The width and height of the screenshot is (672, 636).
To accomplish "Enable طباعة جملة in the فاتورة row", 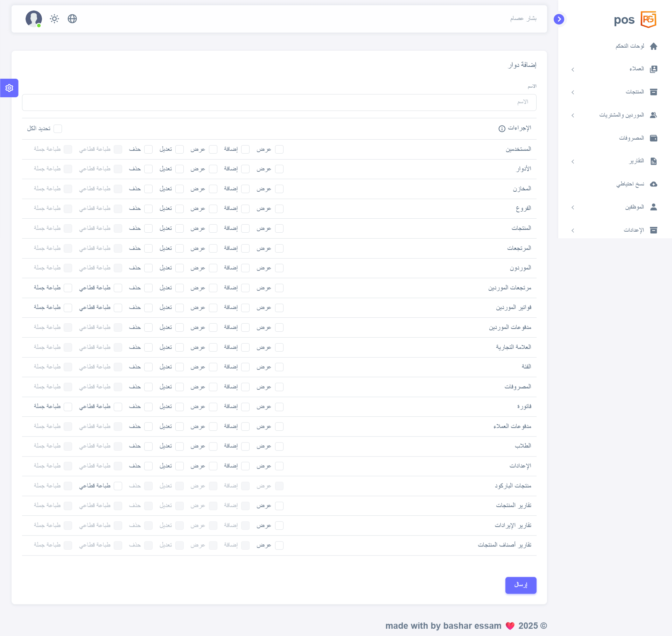I will (x=68, y=407).
